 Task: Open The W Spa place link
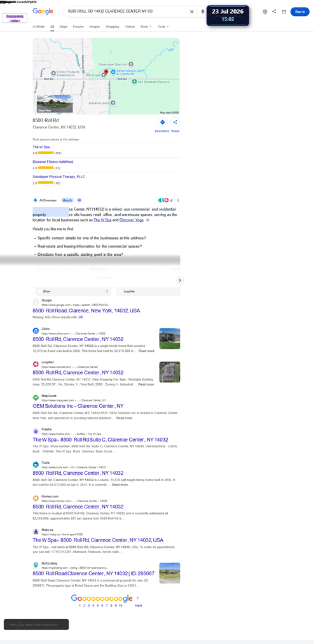pos(41,147)
